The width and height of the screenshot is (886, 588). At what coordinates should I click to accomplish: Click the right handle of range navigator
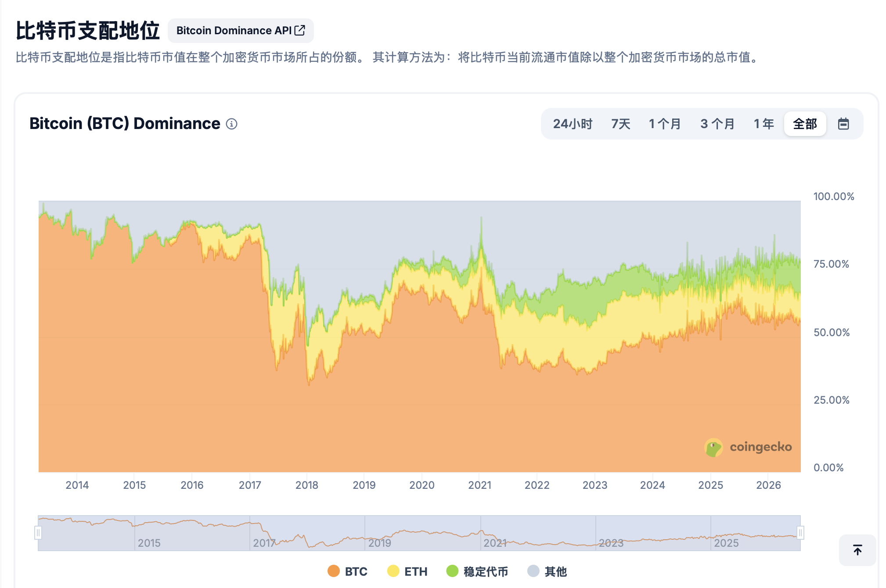pyautogui.click(x=800, y=533)
